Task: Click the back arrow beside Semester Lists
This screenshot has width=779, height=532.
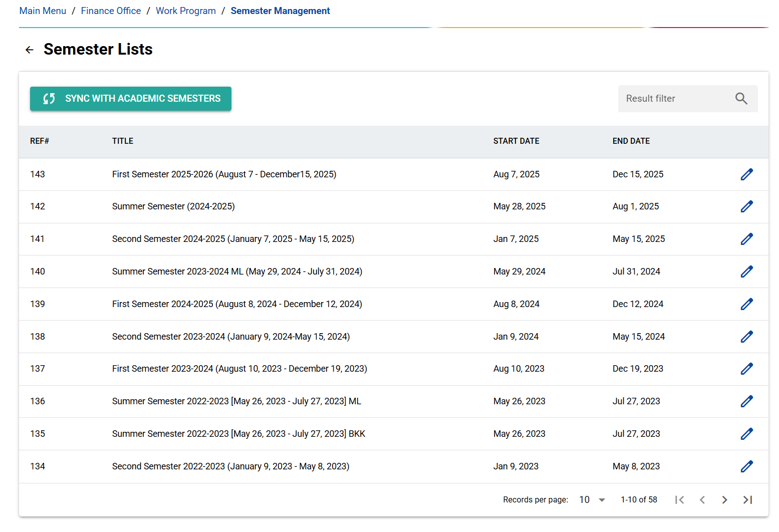Action: pyautogui.click(x=30, y=50)
